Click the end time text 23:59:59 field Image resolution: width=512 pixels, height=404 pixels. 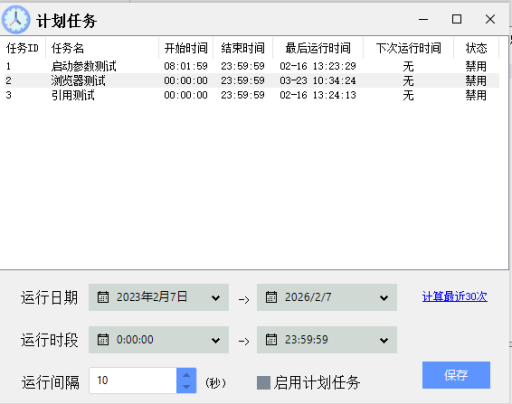click(306, 340)
